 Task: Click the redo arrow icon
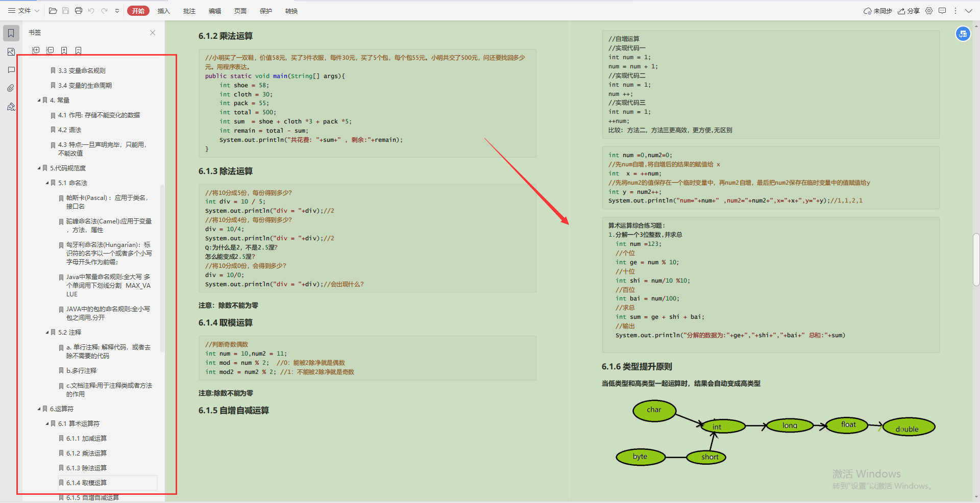click(x=105, y=11)
